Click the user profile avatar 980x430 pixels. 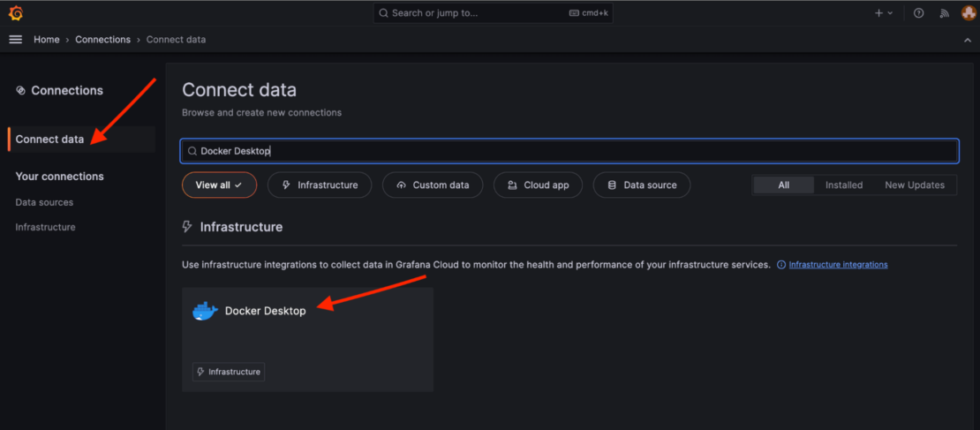point(967,13)
